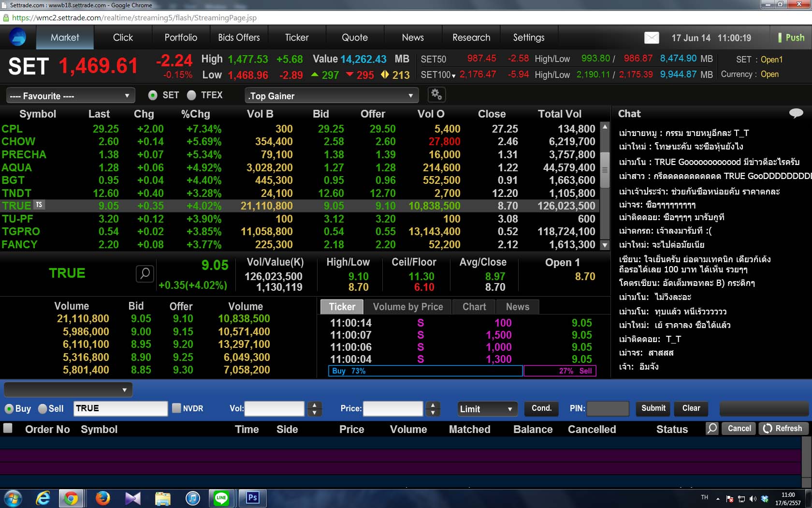Click the volume speaker tray icon
This screenshot has height=508, width=812.
pyautogui.click(x=753, y=499)
